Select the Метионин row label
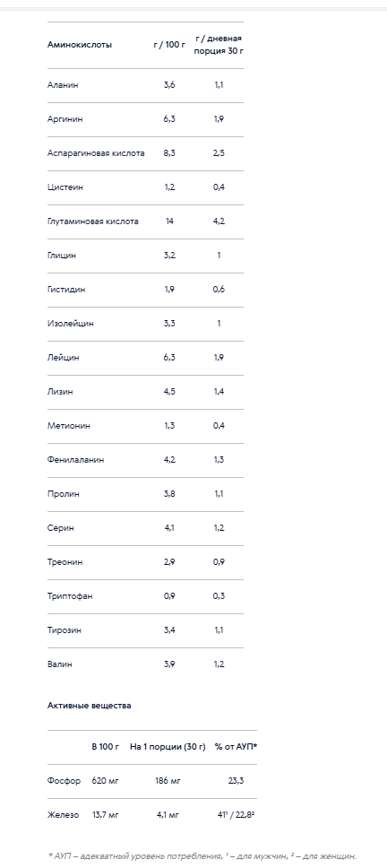The width and height of the screenshot is (387, 868). tap(69, 426)
